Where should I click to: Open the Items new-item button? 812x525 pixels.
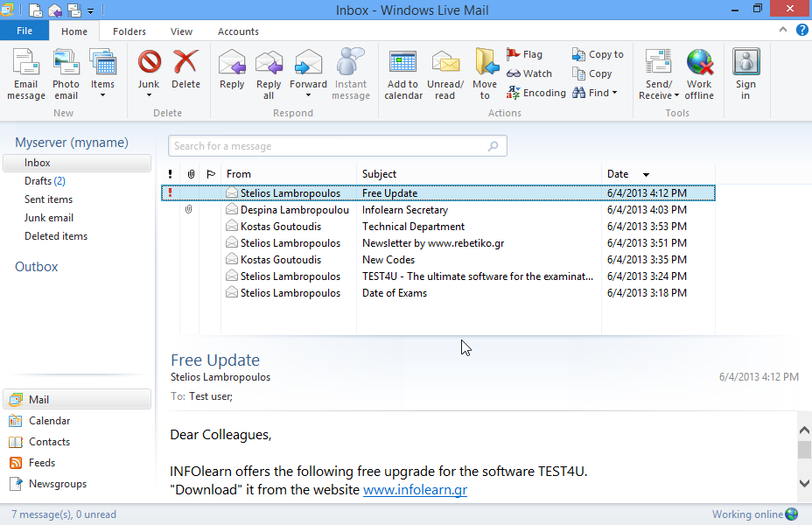[x=102, y=73]
